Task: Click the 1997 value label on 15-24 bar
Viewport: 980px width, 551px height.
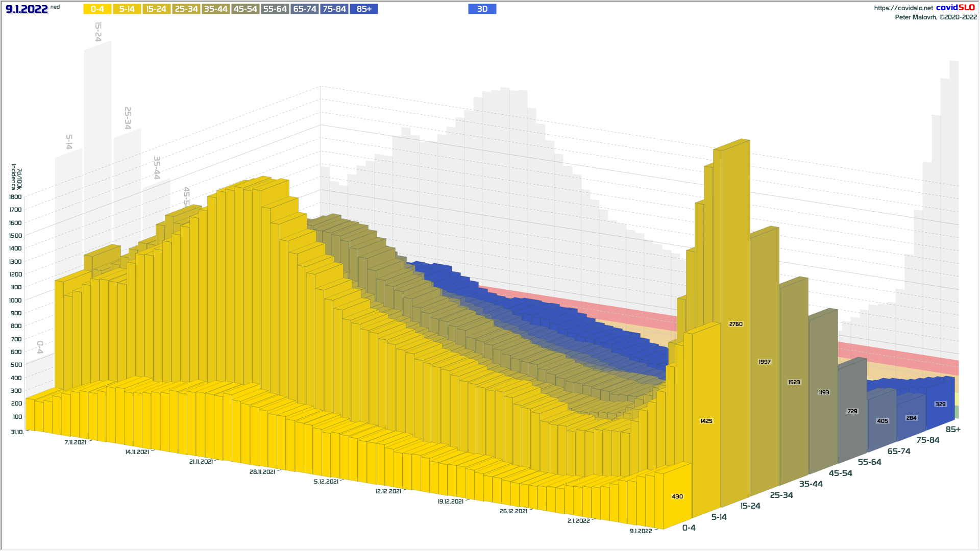Action: click(x=764, y=362)
